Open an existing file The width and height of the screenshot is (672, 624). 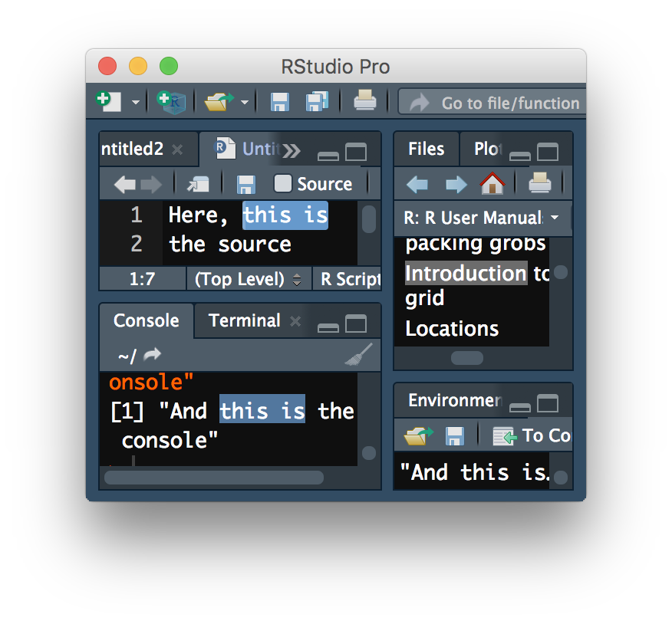click(x=220, y=101)
